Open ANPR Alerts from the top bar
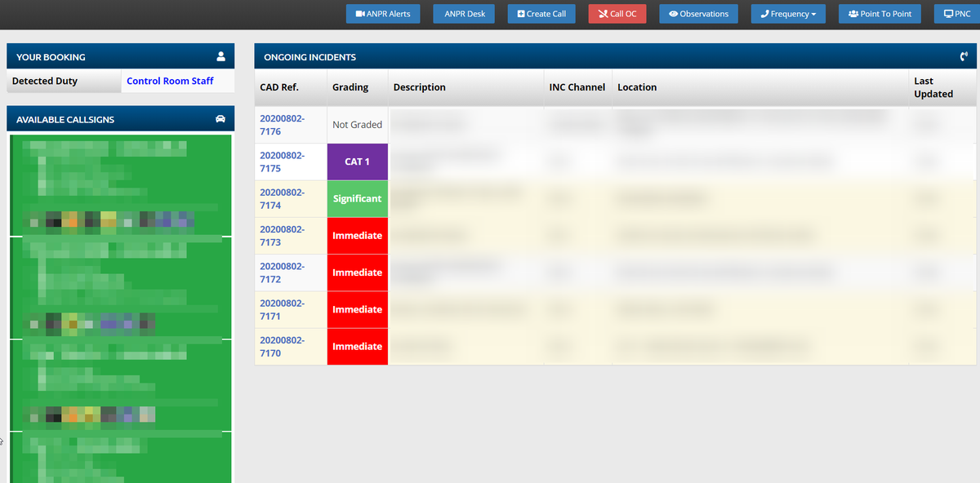 (383, 14)
